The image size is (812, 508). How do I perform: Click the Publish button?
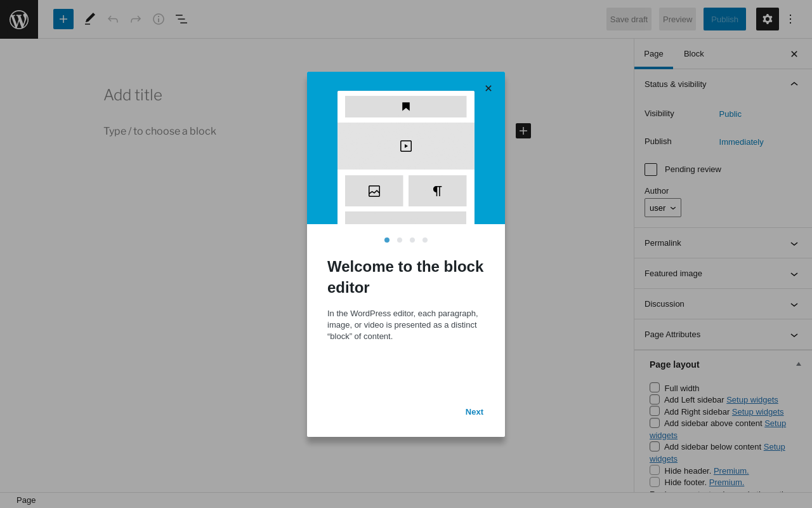(x=724, y=19)
